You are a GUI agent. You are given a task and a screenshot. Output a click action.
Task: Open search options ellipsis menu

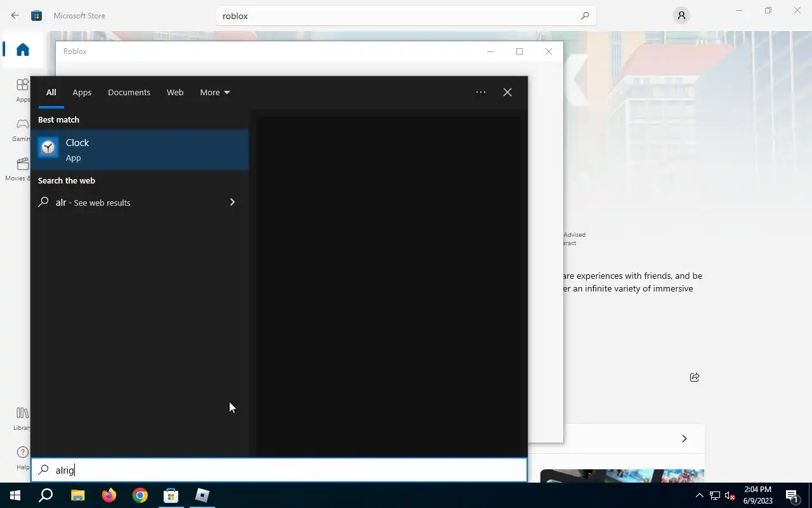click(481, 92)
